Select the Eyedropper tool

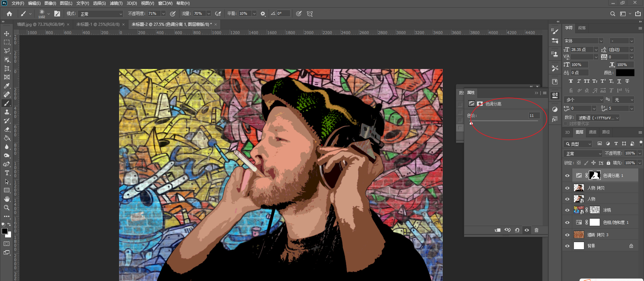(x=7, y=86)
